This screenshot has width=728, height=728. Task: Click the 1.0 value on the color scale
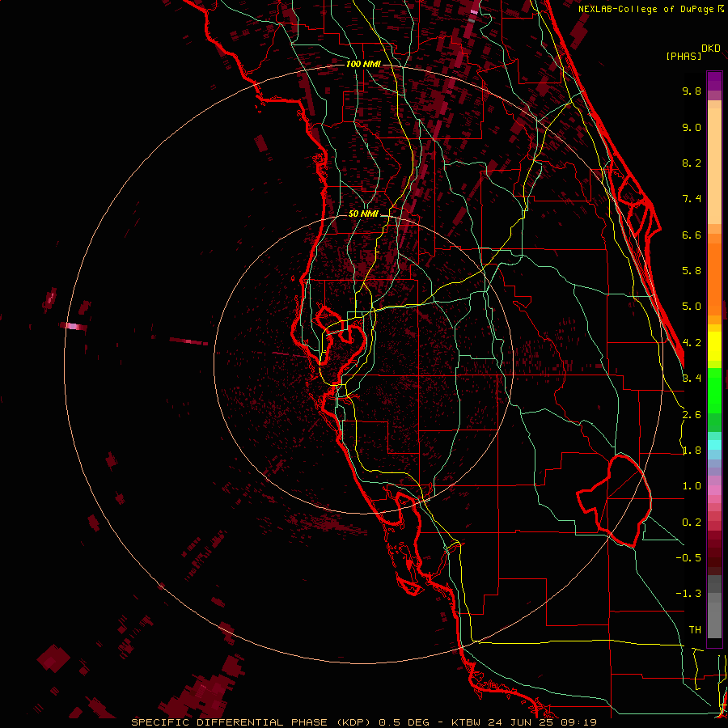click(692, 486)
